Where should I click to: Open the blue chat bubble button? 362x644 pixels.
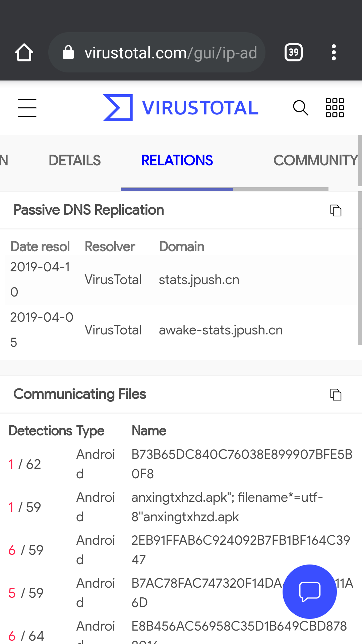click(310, 592)
